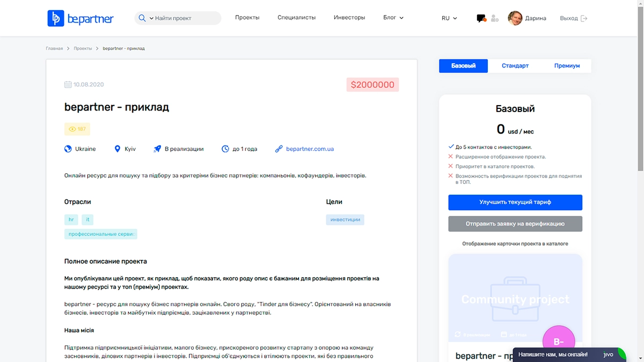
Task: Click the rocket icon for В реализации
Action: [157, 149]
